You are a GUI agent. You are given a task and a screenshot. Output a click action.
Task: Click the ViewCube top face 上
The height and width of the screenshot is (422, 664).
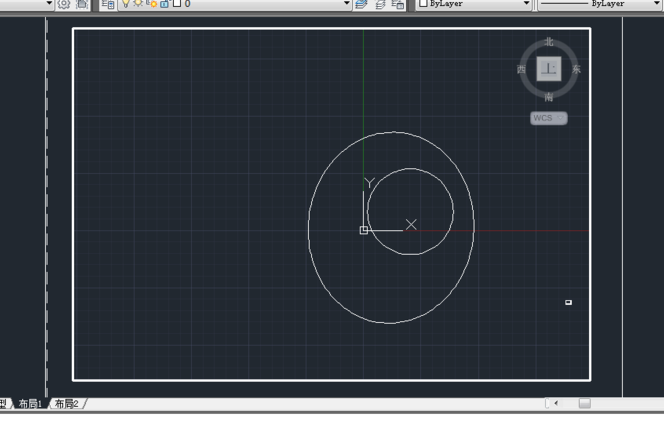548,69
